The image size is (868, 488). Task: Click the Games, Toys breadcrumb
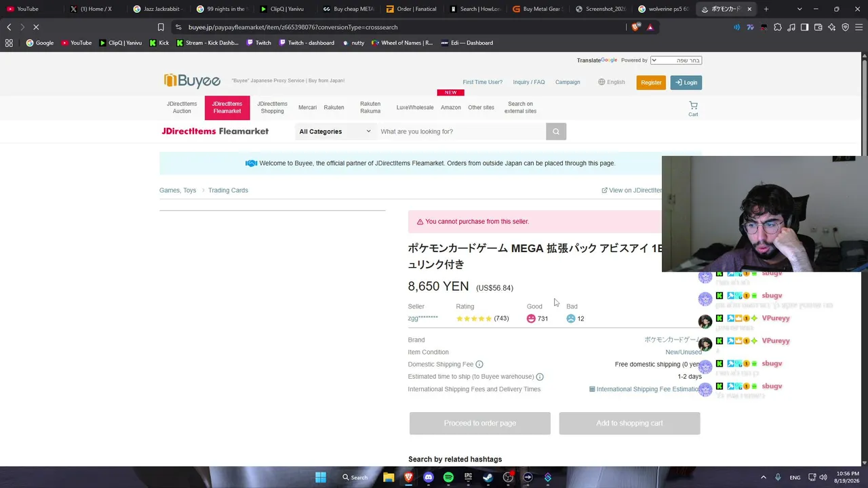coord(178,190)
